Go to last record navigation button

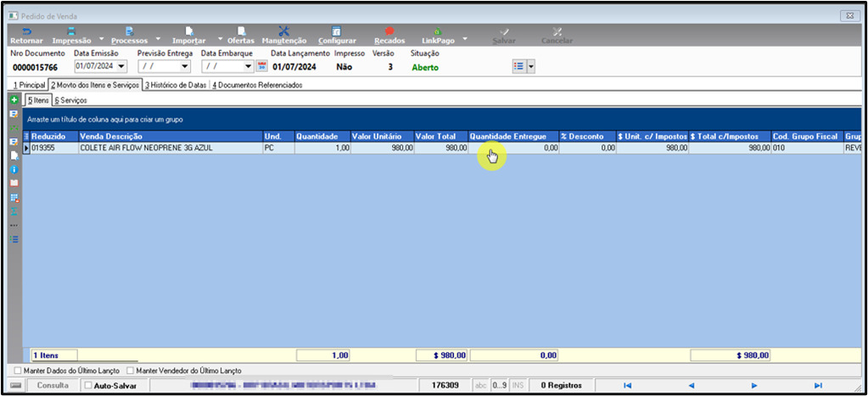click(x=818, y=386)
